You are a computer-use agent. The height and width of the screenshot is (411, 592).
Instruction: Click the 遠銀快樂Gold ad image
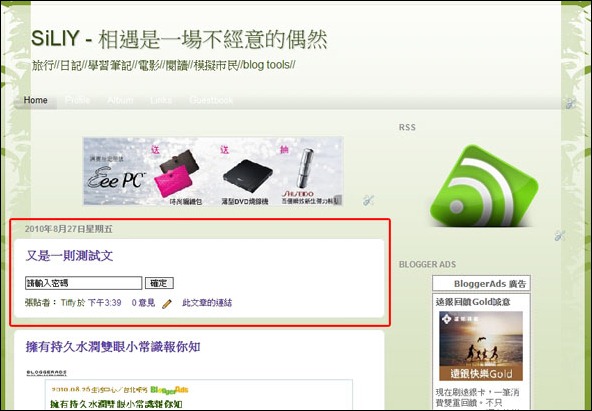[x=481, y=346]
